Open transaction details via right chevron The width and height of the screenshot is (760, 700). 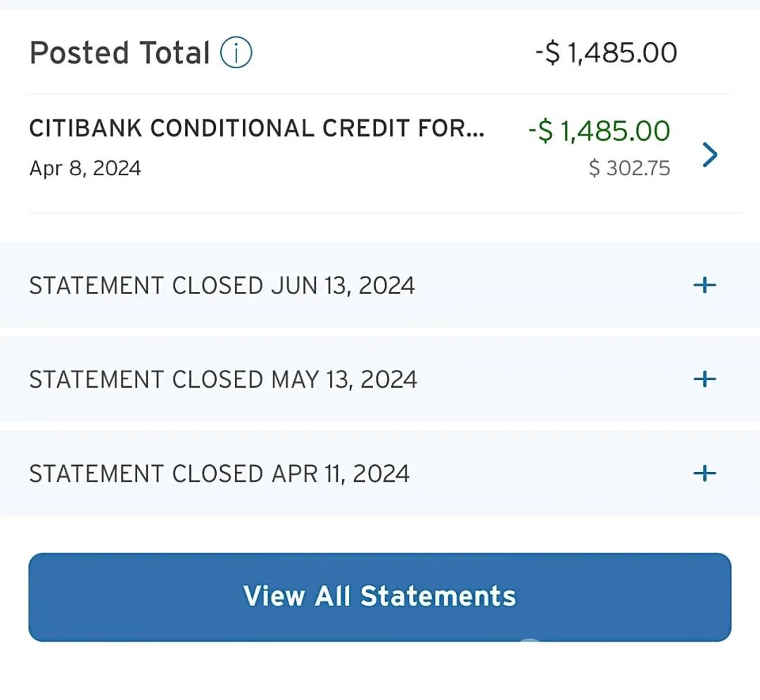click(709, 155)
